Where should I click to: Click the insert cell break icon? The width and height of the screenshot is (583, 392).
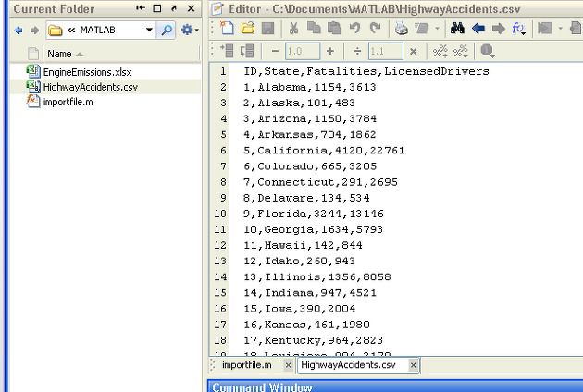(x=227, y=51)
